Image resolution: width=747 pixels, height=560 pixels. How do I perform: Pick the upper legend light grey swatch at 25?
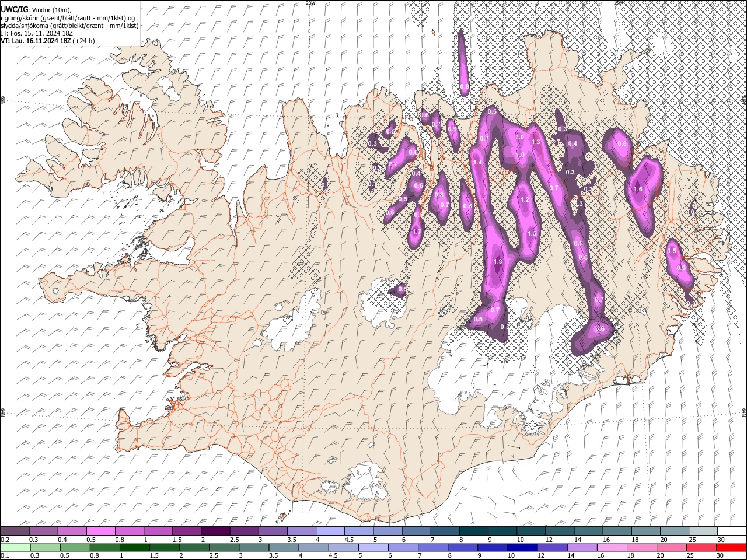tap(702, 531)
